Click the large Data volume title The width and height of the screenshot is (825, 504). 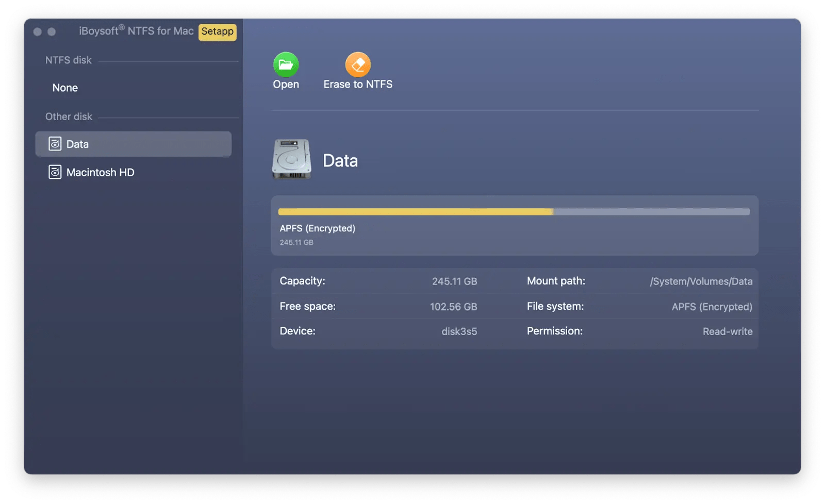[x=340, y=161]
